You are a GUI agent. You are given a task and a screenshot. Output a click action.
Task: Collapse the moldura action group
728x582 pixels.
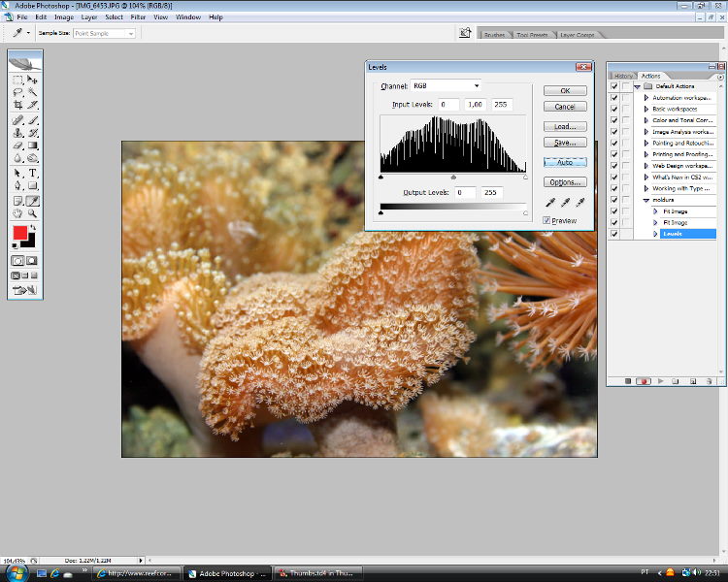click(x=646, y=200)
